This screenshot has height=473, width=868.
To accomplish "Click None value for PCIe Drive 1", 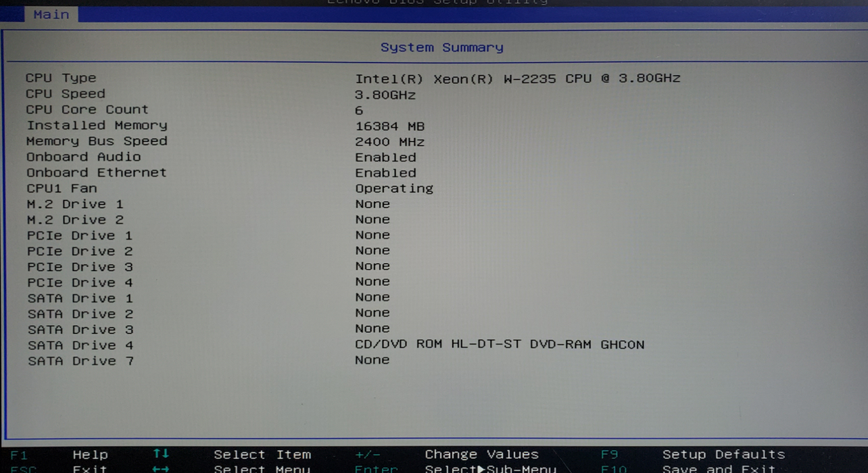I will (x=372, y=235).
